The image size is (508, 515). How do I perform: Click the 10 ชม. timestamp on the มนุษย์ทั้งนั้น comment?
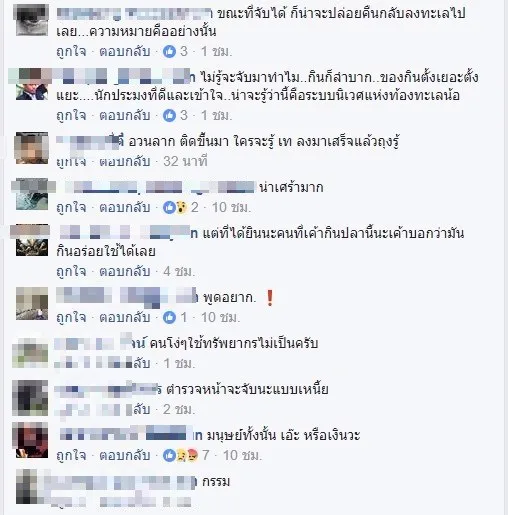coord(242,455)
